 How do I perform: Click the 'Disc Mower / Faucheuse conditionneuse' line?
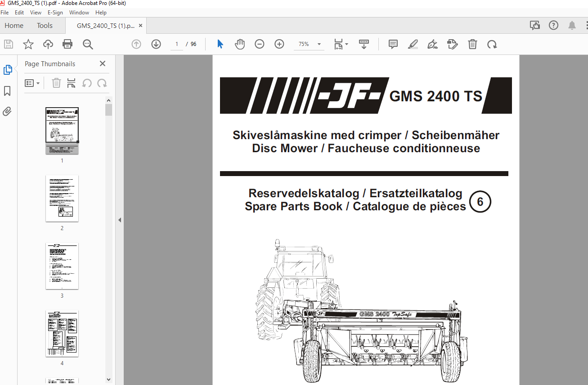pyautogui.click(x=366, y=148)
